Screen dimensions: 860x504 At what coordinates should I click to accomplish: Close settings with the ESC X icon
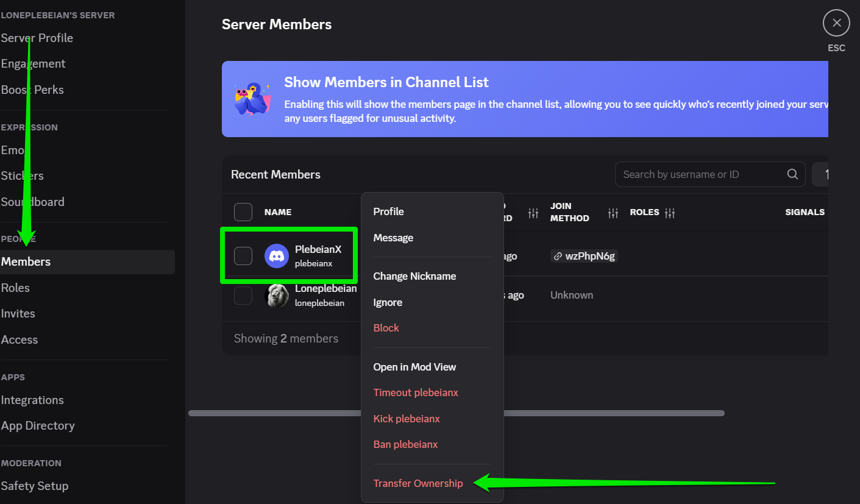pos(836,23)
